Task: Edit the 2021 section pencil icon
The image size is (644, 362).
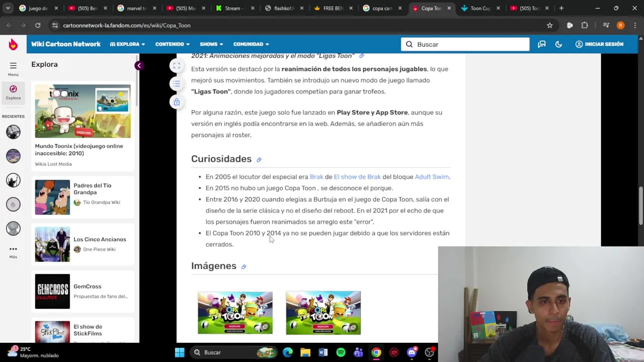Action: (x=361, y=56)
